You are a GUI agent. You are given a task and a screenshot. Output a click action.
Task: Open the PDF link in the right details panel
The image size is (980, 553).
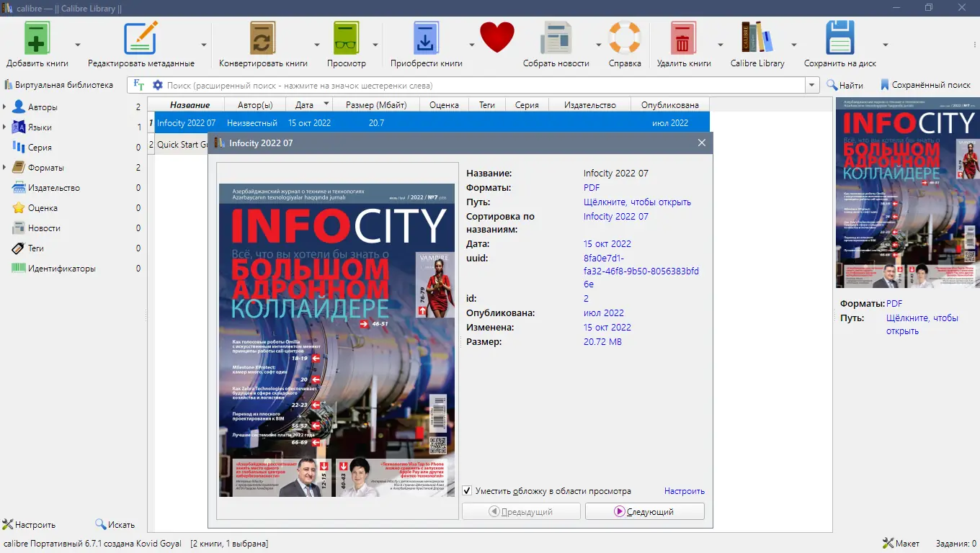tap(894, 304)
